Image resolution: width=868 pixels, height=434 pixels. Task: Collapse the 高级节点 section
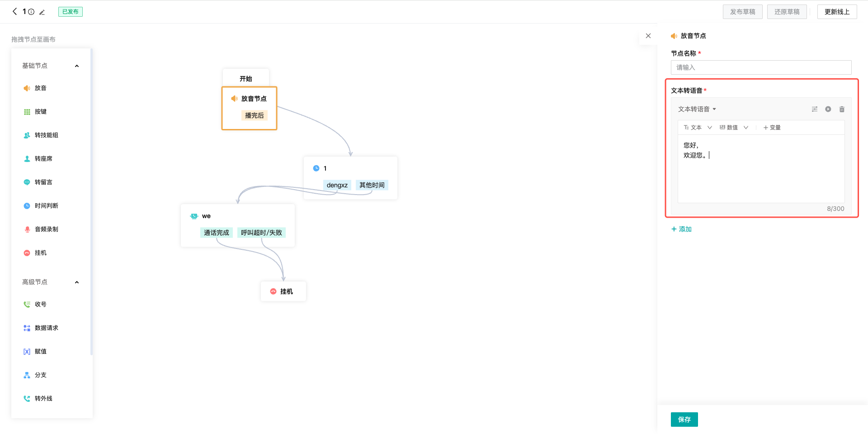tap(77, 282)
